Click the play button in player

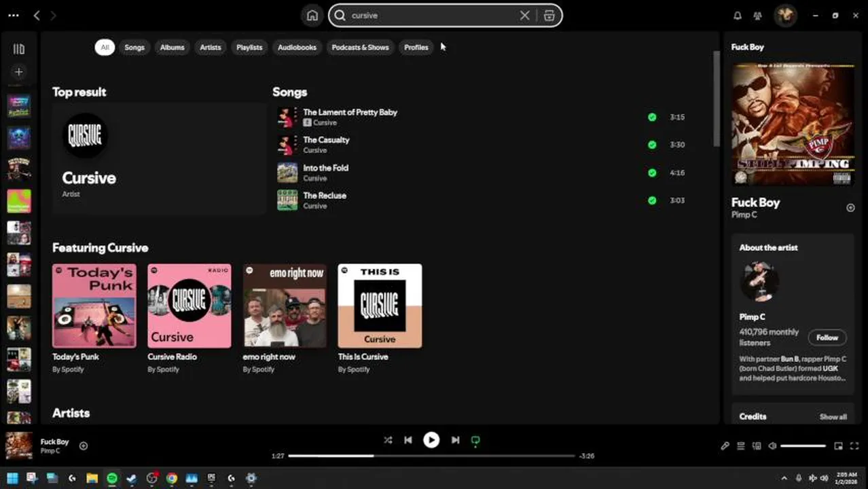[431, 440]
